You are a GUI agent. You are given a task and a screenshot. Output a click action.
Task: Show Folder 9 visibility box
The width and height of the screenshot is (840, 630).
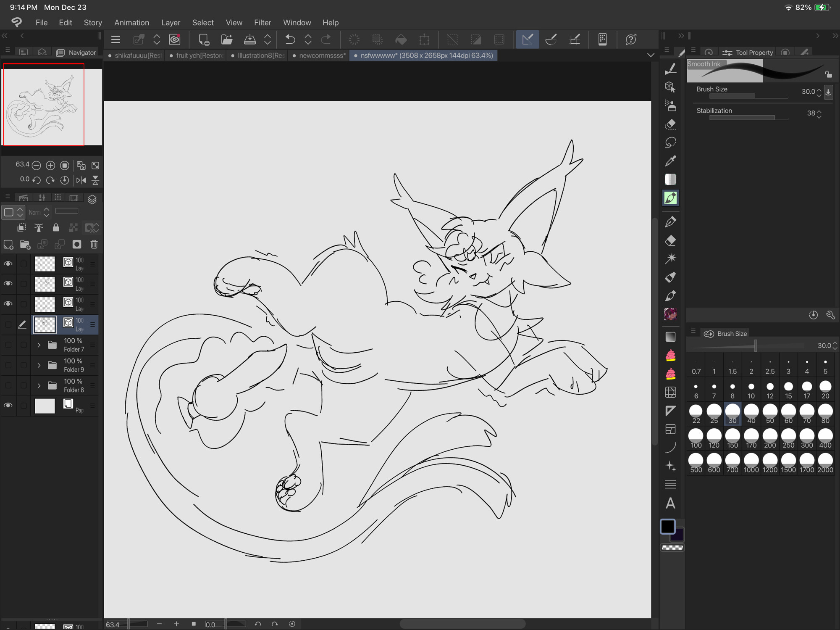[8, 365]
